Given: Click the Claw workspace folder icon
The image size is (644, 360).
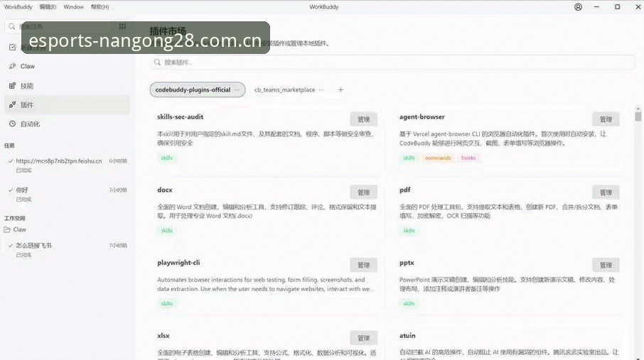Looking at the screenshot, I should coord(7,229).
